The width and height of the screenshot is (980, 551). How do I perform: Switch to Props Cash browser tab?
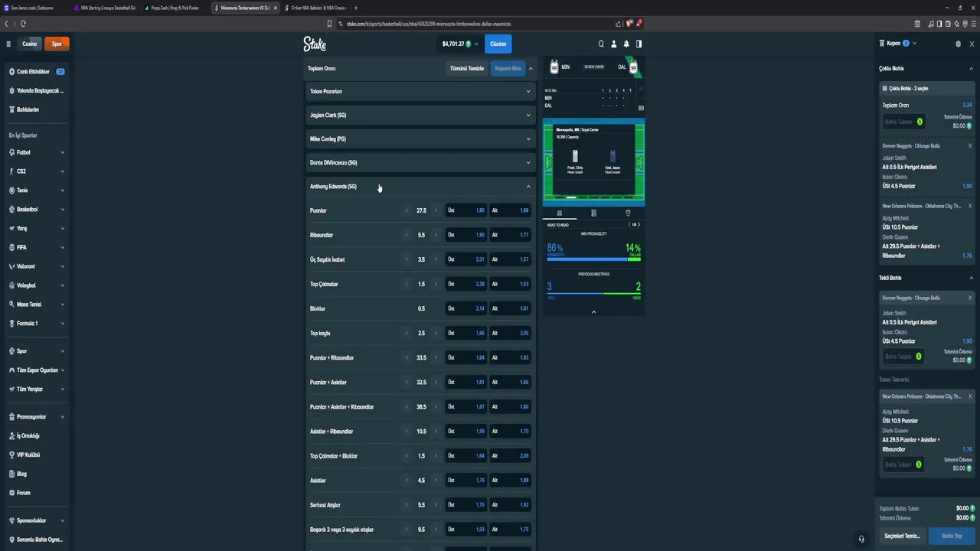(177, 8)
